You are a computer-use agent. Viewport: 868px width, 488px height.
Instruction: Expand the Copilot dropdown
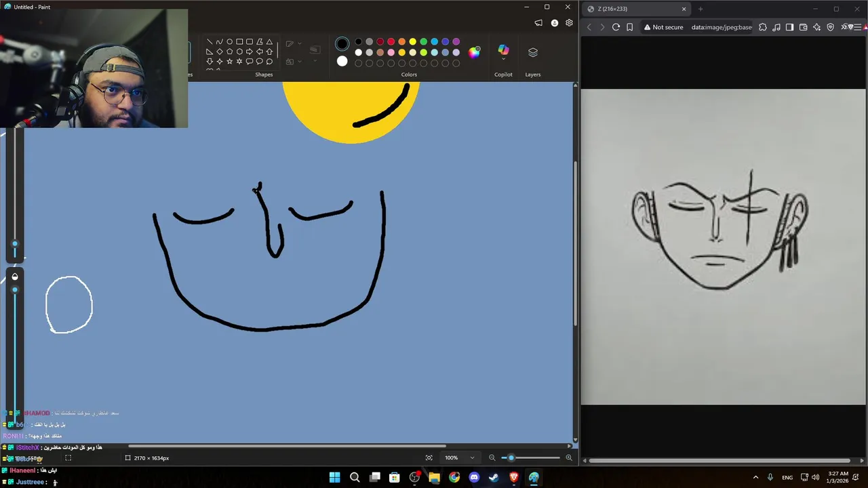pyautogui.click(x=503, y=59)
